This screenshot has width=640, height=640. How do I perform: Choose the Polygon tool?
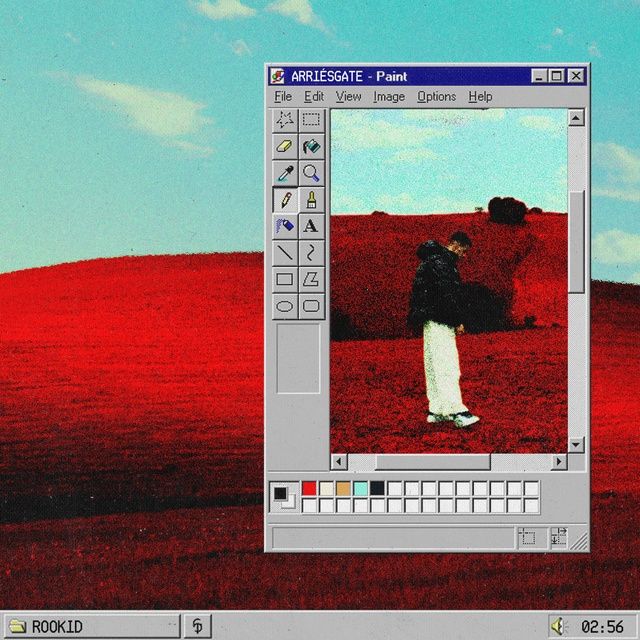pyautogui.click(x=311, y=279)
